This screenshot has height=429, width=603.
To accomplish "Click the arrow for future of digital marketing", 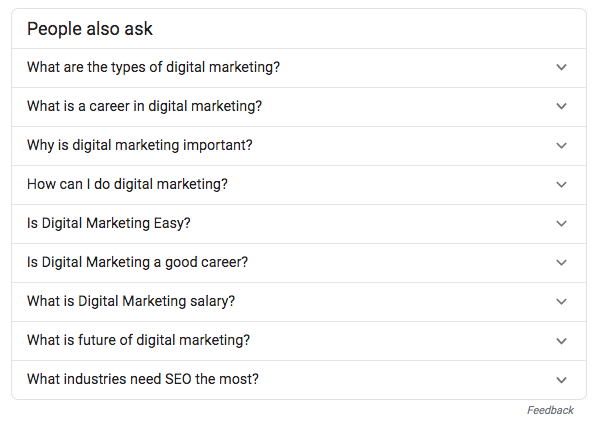I will pos(561,340).
